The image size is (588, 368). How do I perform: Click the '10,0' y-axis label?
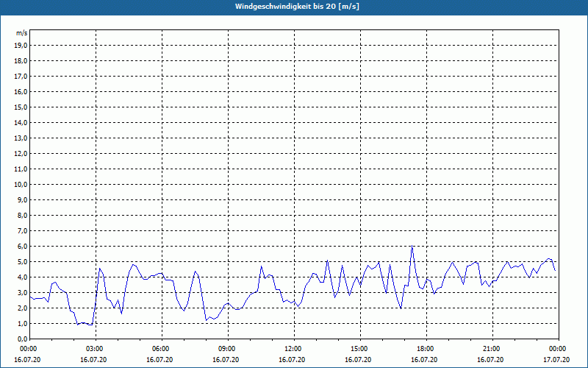click(x=21, y=185)
